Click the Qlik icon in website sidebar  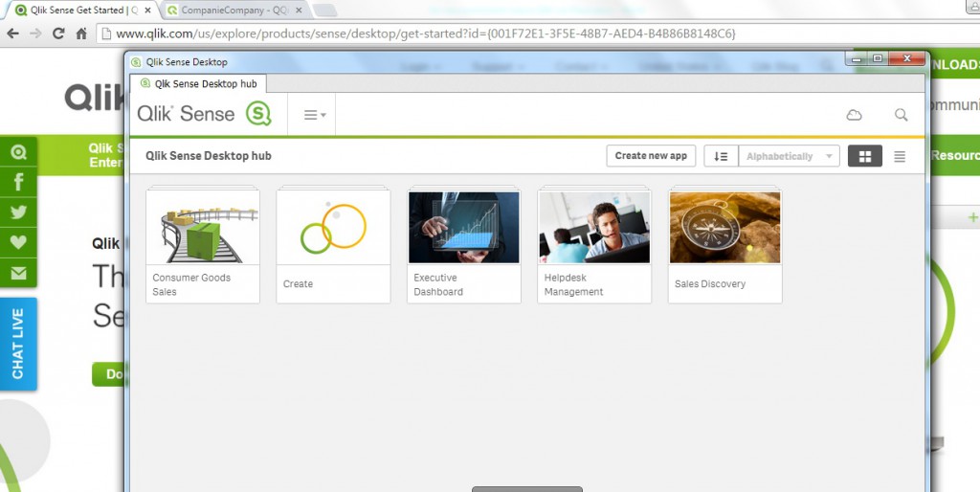click(x=18, y=152)
